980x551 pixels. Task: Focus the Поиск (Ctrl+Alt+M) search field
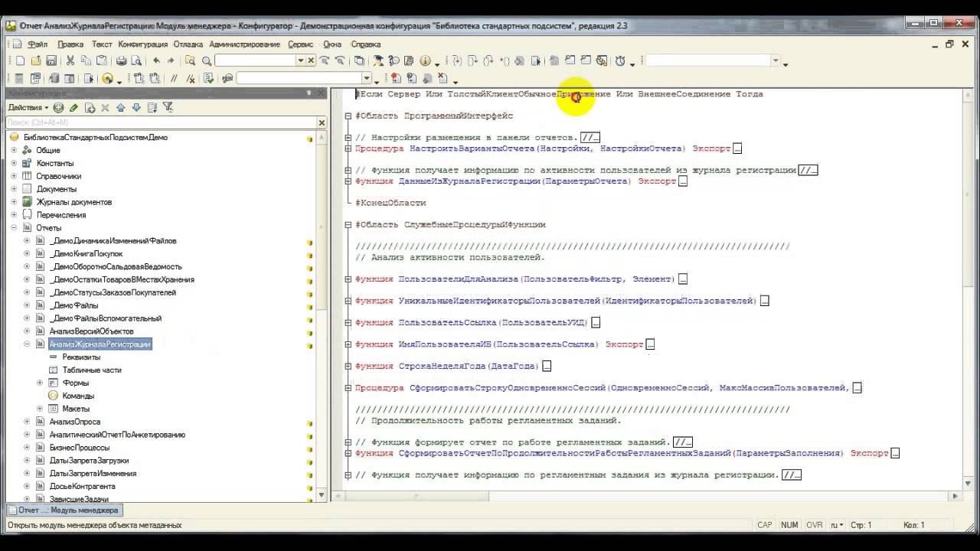[x=161, y=122]
